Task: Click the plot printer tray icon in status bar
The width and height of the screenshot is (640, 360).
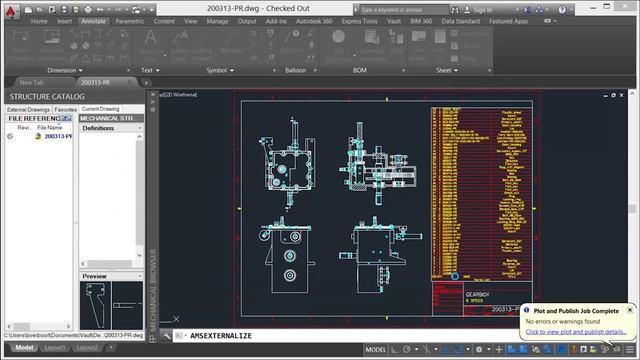Action: click(616, 350)
